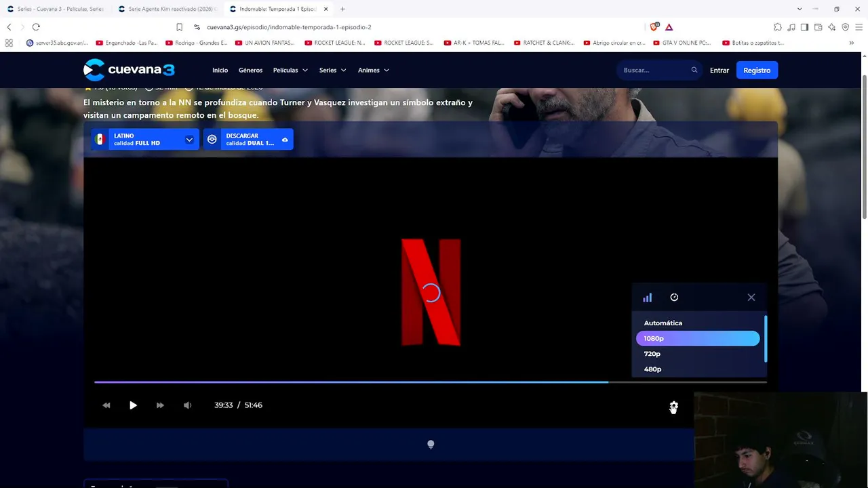This screenshot has height=488, width=868.
Task: Open the GTA V ONLINE bookmark
Action: tap(682, 43)
